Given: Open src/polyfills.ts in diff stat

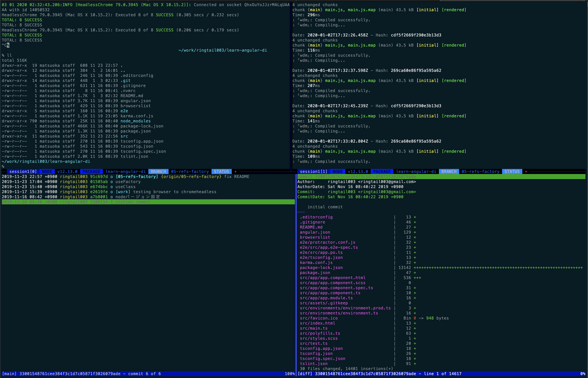Looking at the screenshot, I should click(320, 333).
